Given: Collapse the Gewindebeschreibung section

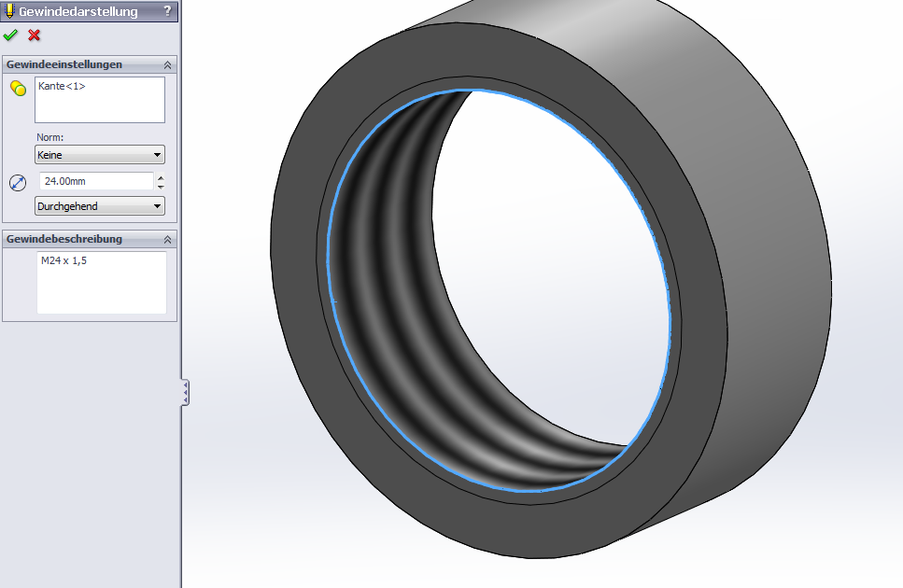Looking at the screenshot, I should (167, 239).
